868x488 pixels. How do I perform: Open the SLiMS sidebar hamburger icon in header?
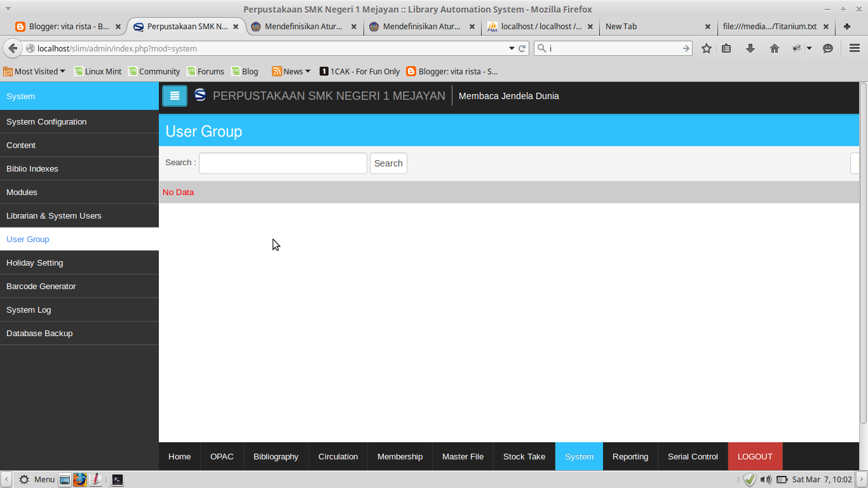pos(174,95)
